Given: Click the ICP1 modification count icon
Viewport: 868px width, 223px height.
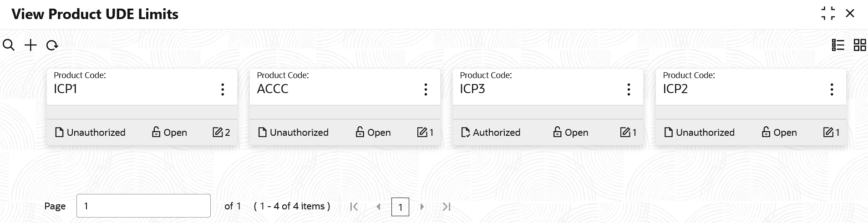Looking at the screenshot, I should (218, 132).
